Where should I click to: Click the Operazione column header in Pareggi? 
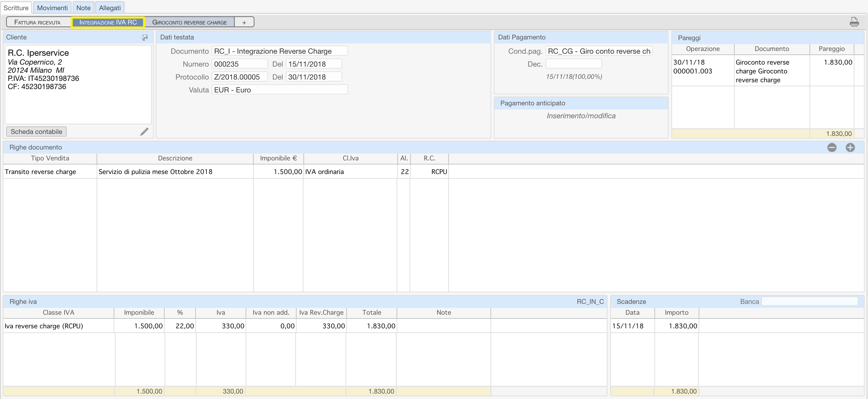click(x=703, y=49)
